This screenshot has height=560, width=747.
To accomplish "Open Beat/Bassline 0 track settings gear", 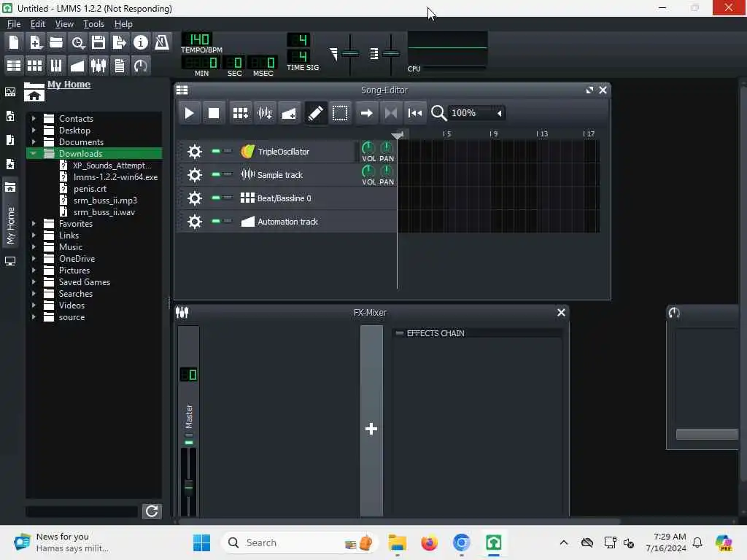I will click(194, 198).
